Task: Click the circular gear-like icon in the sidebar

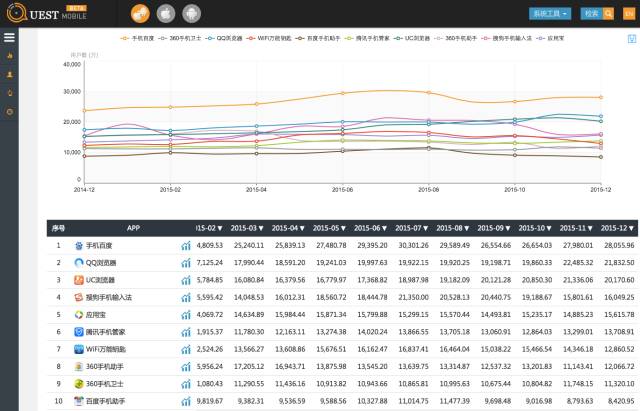Action: [x=10, y=111]
